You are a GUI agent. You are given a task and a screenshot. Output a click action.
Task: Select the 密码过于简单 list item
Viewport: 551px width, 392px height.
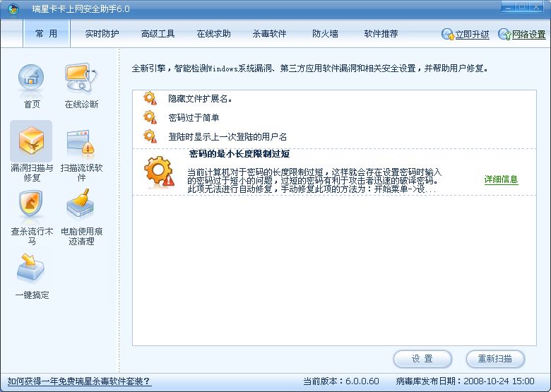[334, 117]
